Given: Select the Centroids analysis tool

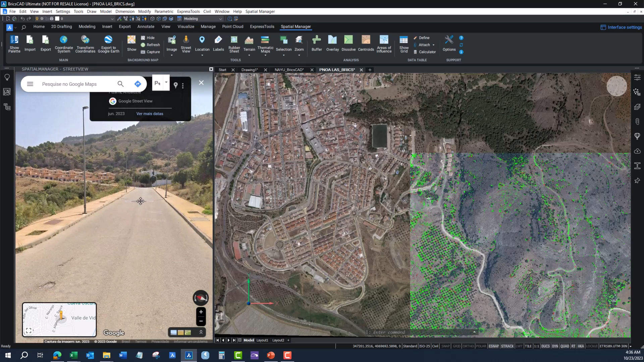Looking at the screenshot, I should coord(366,44).
